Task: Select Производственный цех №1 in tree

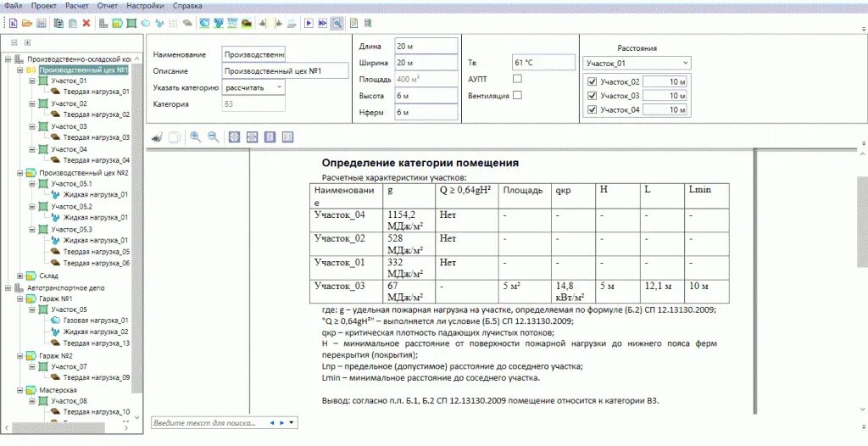Action: click(84, 70)
